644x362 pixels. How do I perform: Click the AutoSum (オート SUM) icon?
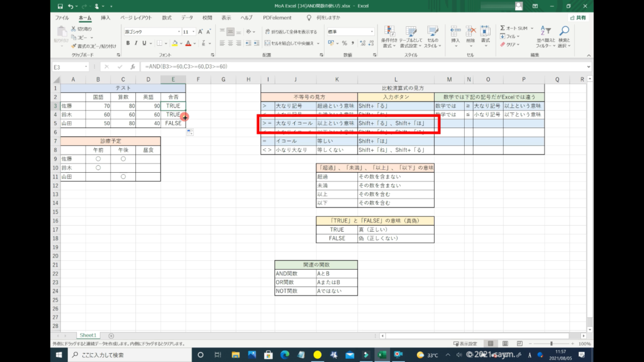pos(504,28)
